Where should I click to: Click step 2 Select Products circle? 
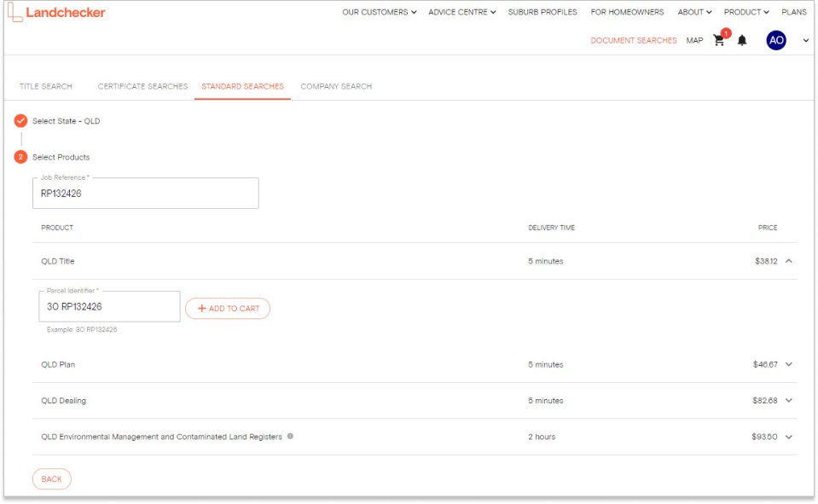pyautogui.click(x=20, y=157)
